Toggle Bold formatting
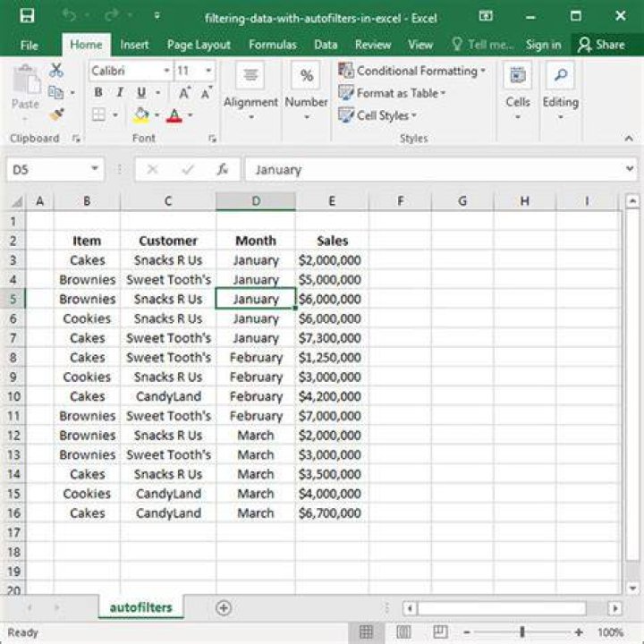Screen dimensions: 644x644 point(98,92)
